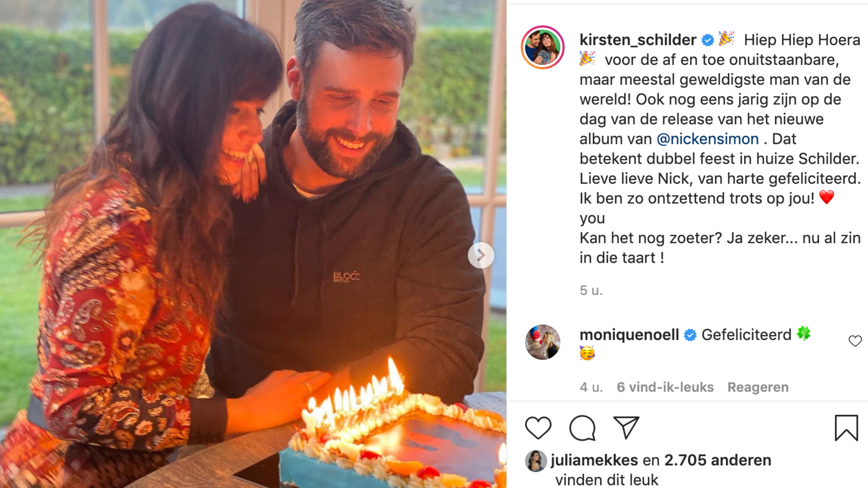Screen dimensions: 868x488
Task: Share the post via the paper plane icon
Action: pyautogui.click(x=626, y=428)
